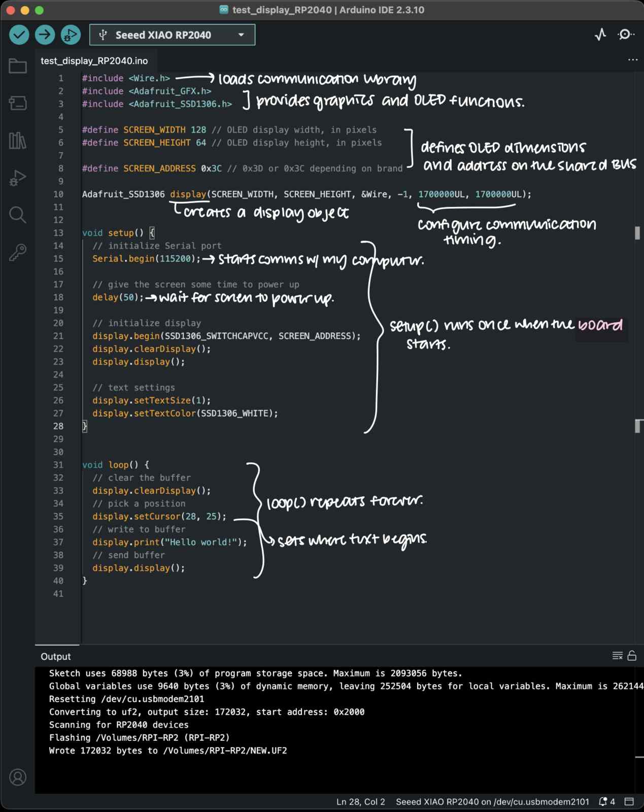
Task: Click the 'Scanning for RP2040 devices' output line
Action: point(119,725)
